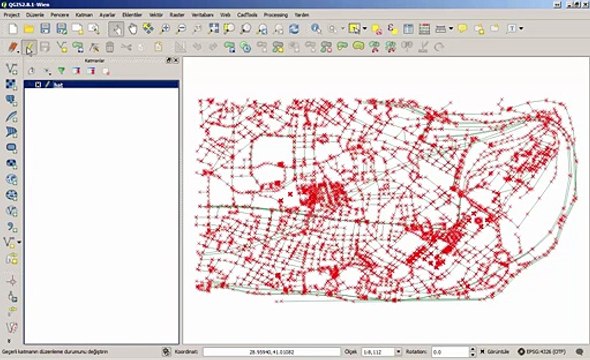Select the Pan Map hand tool
Screen dimensions: 590x360
point(132,29)
